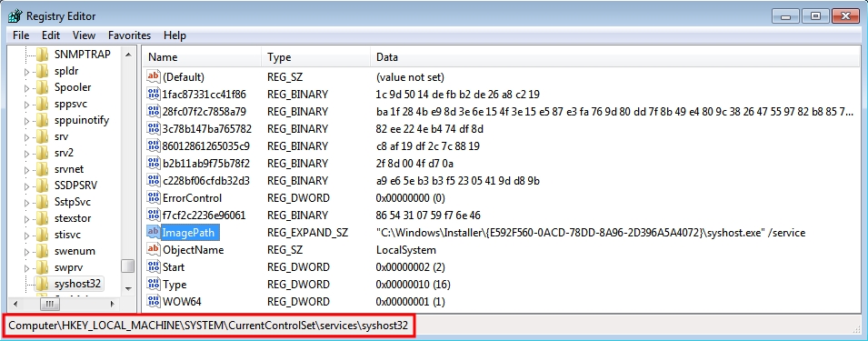Click the Spooler folder icon
Screen dimensions: 868x341
click(x=43, y=87)
